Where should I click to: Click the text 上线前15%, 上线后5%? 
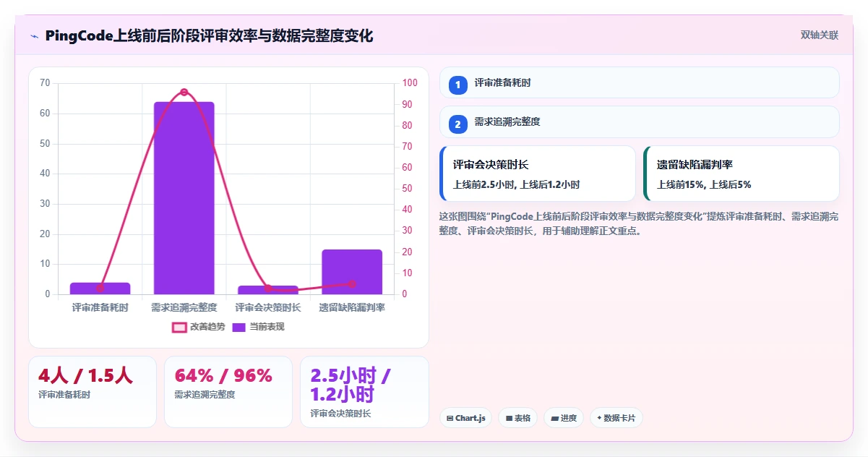704,184
